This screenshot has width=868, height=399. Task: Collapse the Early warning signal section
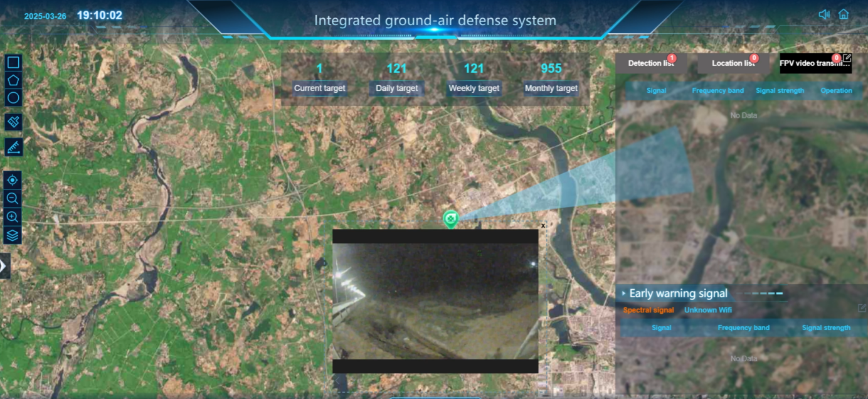(x=623, y=294)
